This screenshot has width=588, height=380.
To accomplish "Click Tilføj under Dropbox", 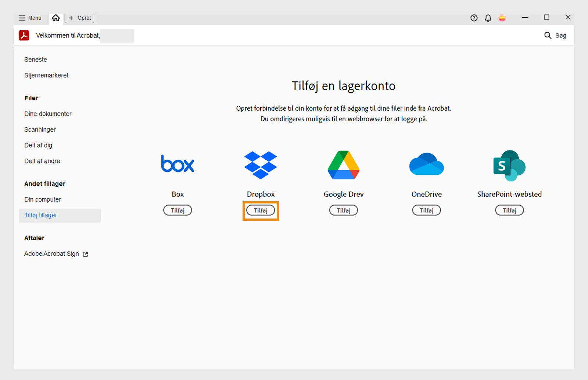I will click(x=260, y=210).
